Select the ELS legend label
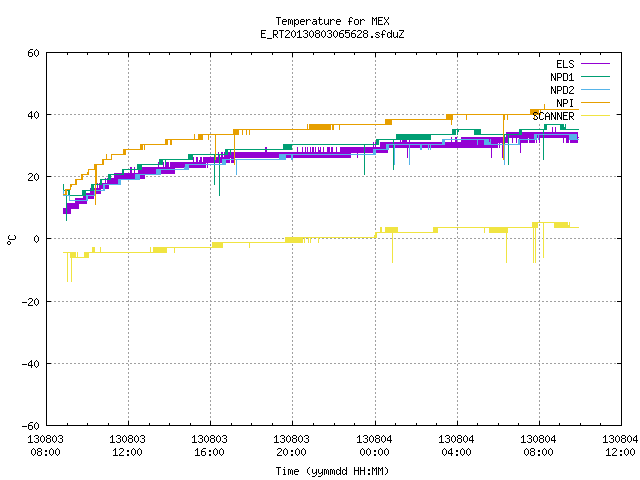640x480 pixels. click(x=565, y=64)
